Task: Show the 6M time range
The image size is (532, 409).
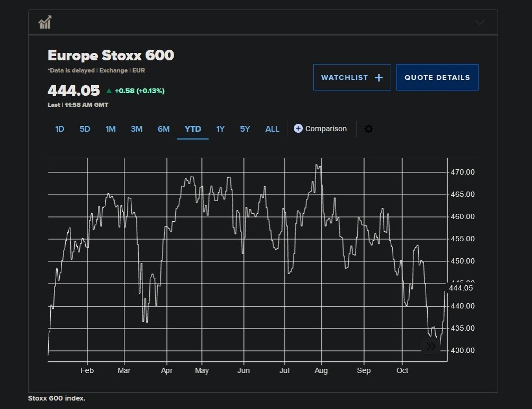Action: 164,129
